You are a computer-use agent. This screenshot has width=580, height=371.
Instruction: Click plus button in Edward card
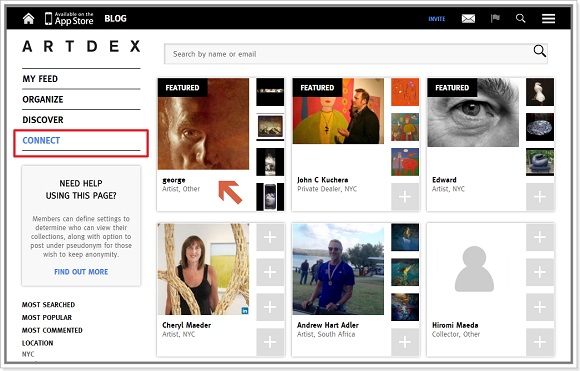540,196
